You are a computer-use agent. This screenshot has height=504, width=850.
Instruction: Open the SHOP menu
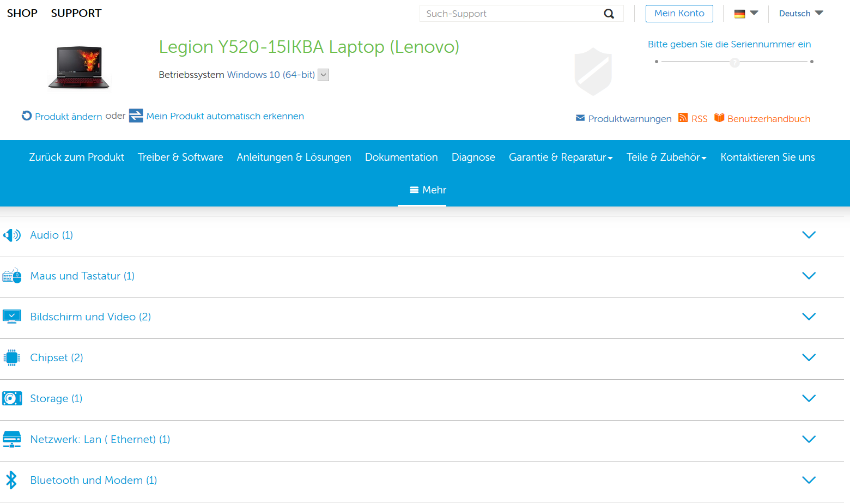point(22,13)
